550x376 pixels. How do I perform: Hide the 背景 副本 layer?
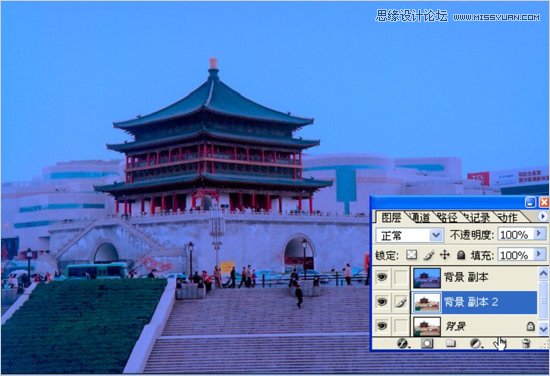[x=382, y=277]
